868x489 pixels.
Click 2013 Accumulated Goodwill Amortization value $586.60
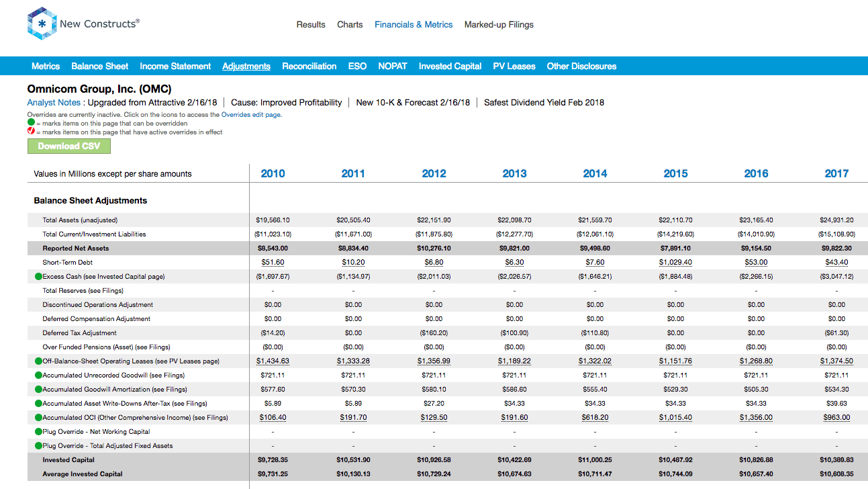click(514, 390)
